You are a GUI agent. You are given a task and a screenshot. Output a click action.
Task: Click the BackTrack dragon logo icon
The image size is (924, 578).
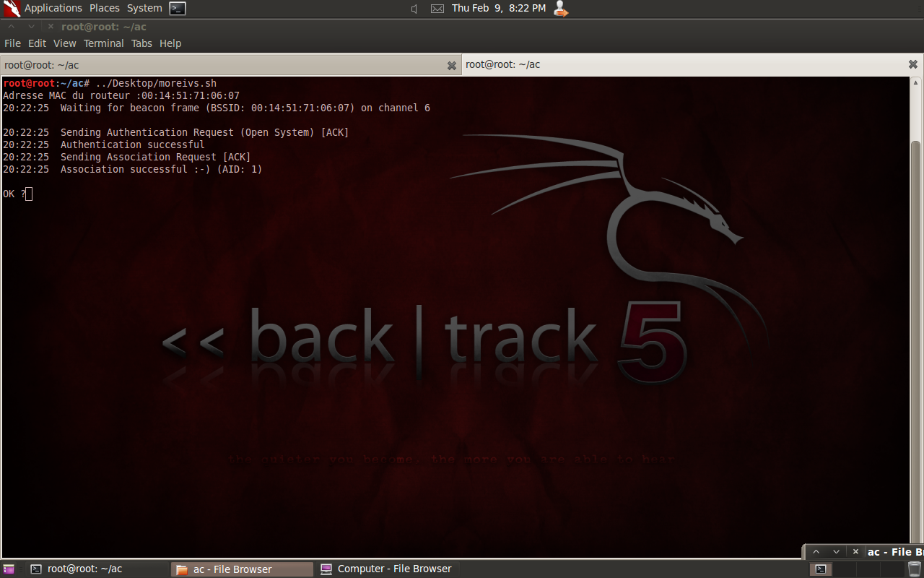(x=12, y=9)
